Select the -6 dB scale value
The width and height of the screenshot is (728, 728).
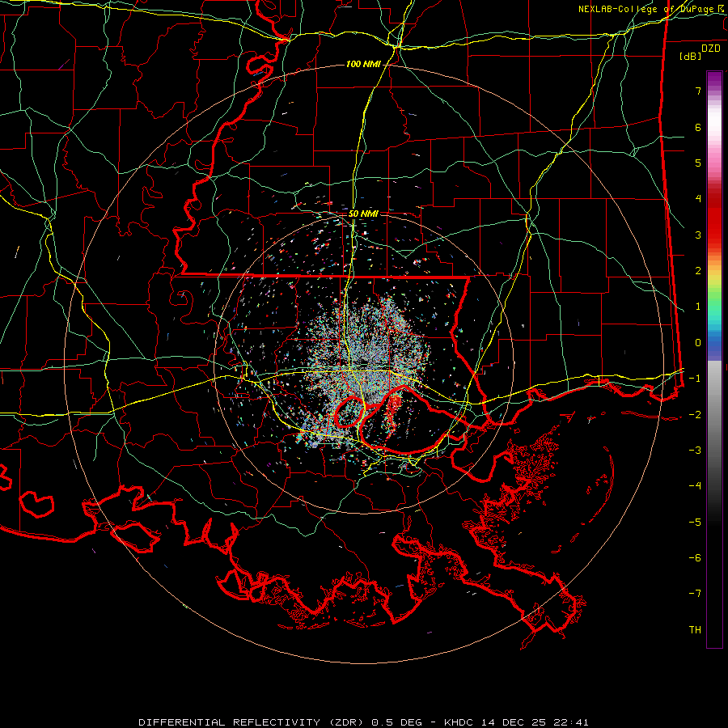pos(695,558)
